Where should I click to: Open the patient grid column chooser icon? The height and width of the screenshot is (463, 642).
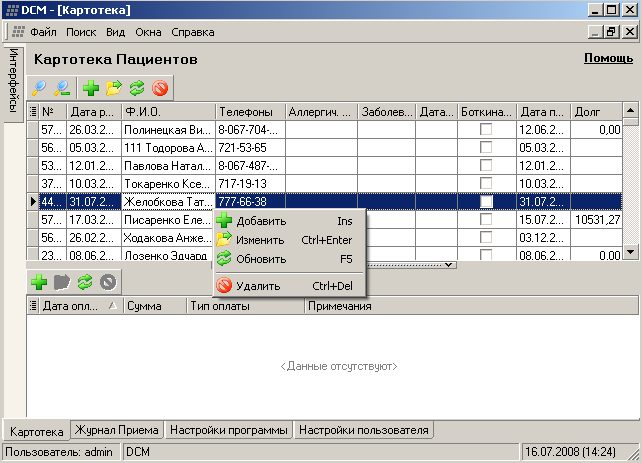pos(33,111)
